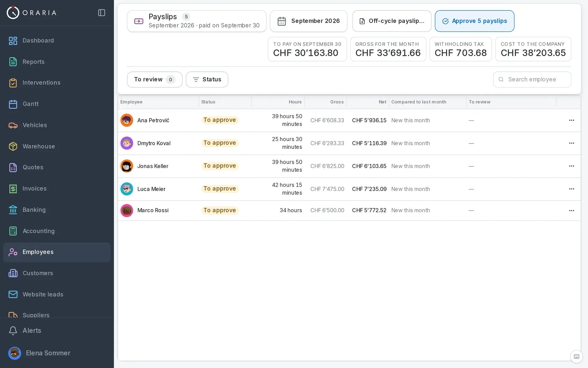Open the September 2026 month picker

pyautogui.click(x=309, y=21)
